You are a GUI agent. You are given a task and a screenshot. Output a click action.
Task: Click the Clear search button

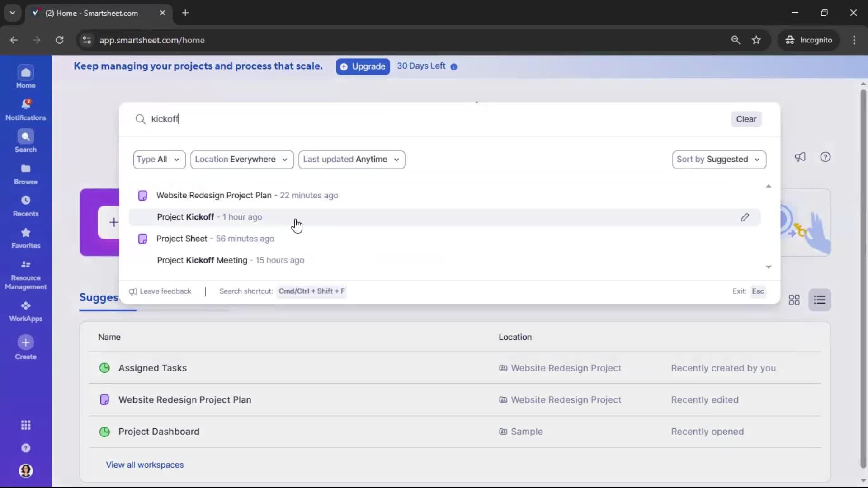pos(746,119)
